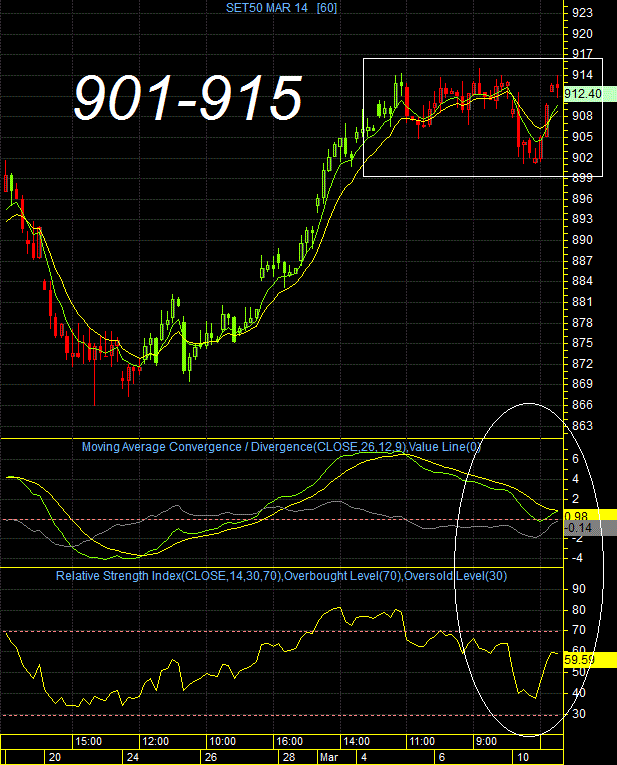Click the date label 4 on axis

(x=364, y=757)
